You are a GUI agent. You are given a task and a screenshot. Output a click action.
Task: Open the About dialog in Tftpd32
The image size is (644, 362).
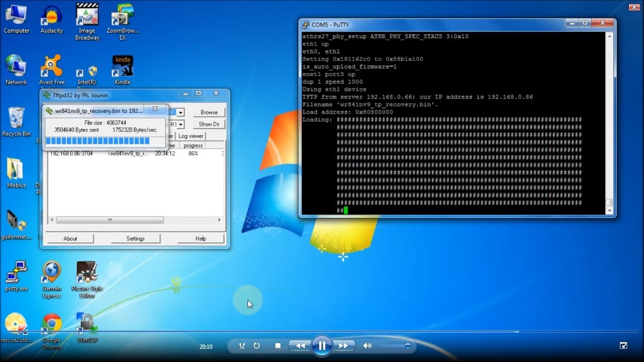click(x=70, y=239)
